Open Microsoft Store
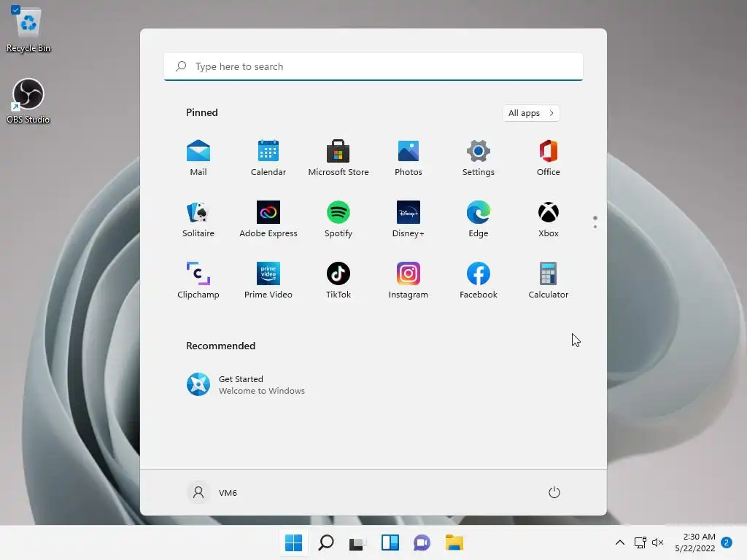The image size is (747, 560). 338,157
